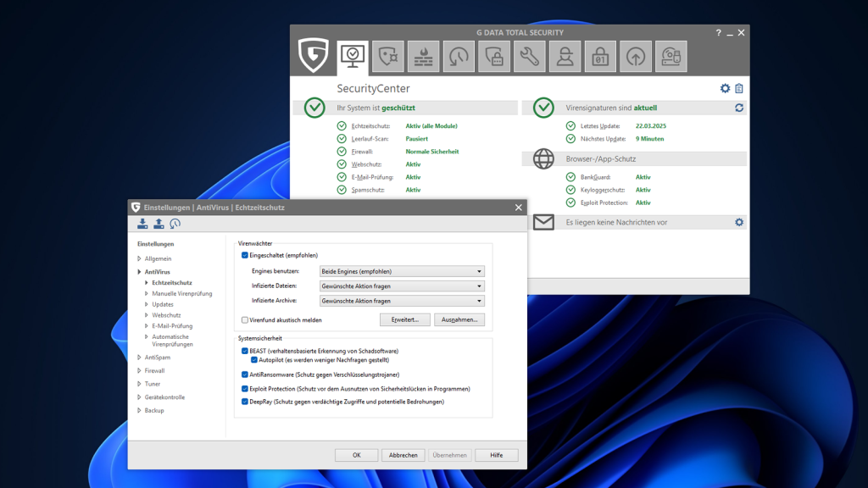
Task: Toggle the AntiRansomware checkbox
Action: tap(245, 374)
